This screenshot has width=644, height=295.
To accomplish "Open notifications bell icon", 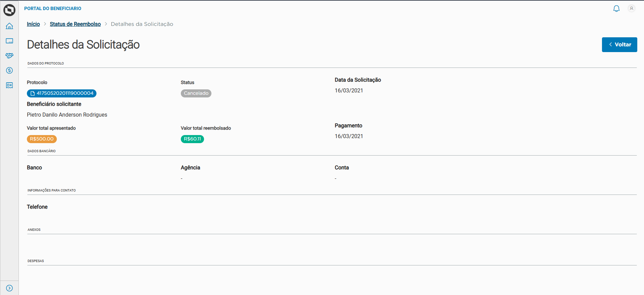I will tap(616, 9).
